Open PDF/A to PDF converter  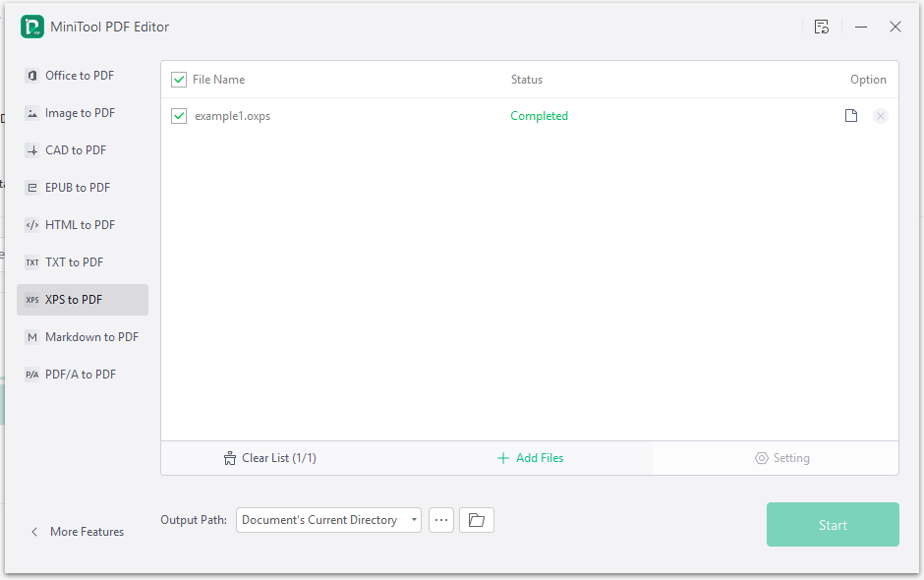pos(83,375)
